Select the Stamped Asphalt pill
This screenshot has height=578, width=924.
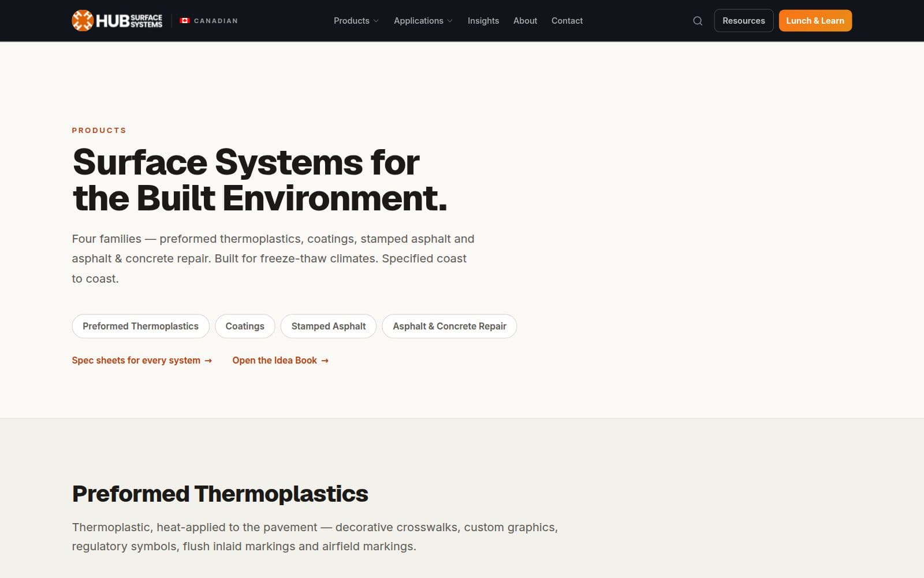(x=329, y=326)
